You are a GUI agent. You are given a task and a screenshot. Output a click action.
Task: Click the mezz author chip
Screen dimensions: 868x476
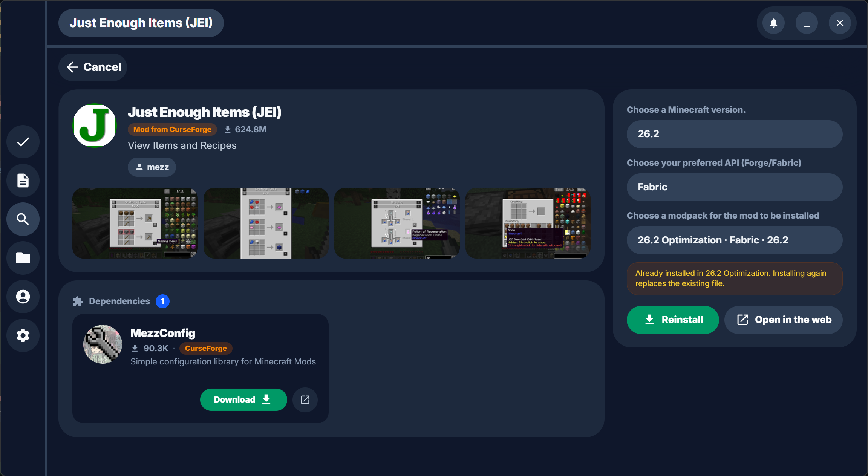coord(152,167)
